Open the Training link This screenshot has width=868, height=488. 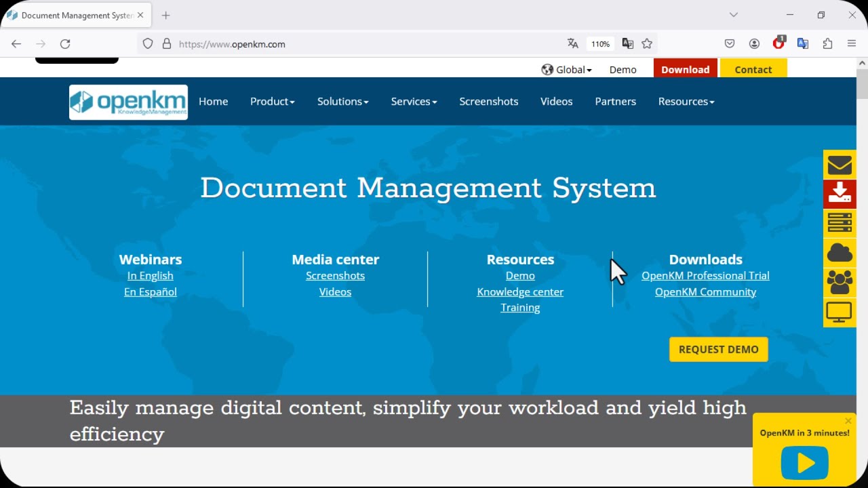[520, 308]
